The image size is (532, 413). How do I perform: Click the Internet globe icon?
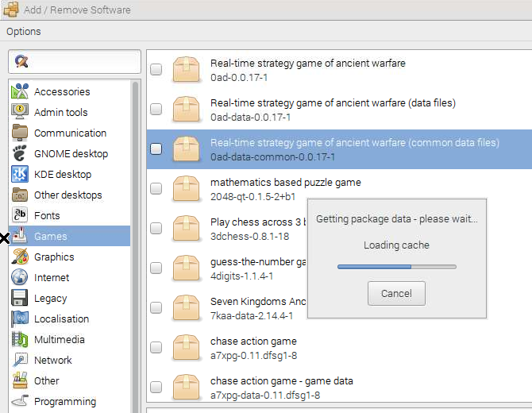(20, 277)
